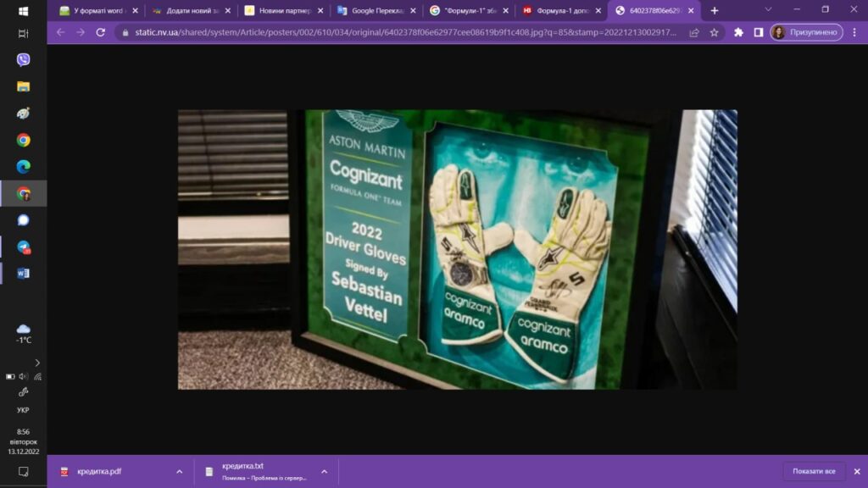Click the Призупинено profile button
This screenshot has height=488, width=868.
[x=806, y=32]
